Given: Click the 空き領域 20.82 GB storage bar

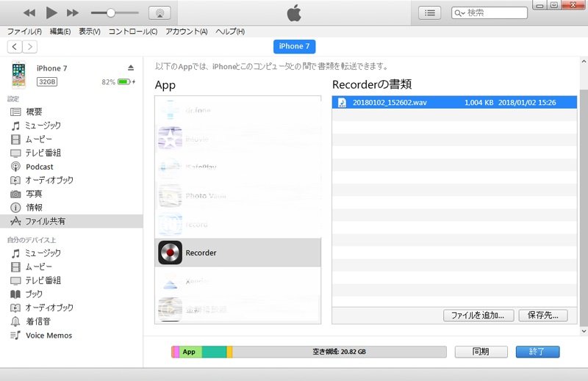Looking at the screenshot, I should [339, 352].
